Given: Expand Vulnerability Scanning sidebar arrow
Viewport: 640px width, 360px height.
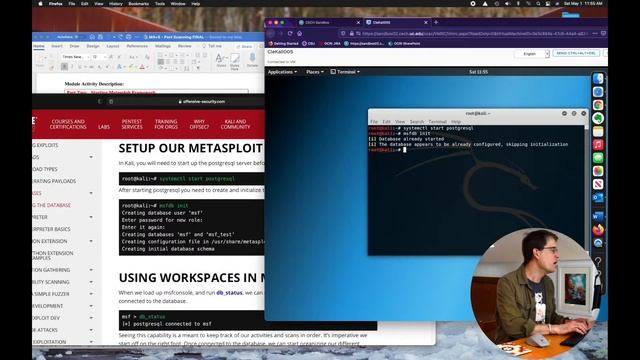Looking at the screenshot, I should click(91, 282).
